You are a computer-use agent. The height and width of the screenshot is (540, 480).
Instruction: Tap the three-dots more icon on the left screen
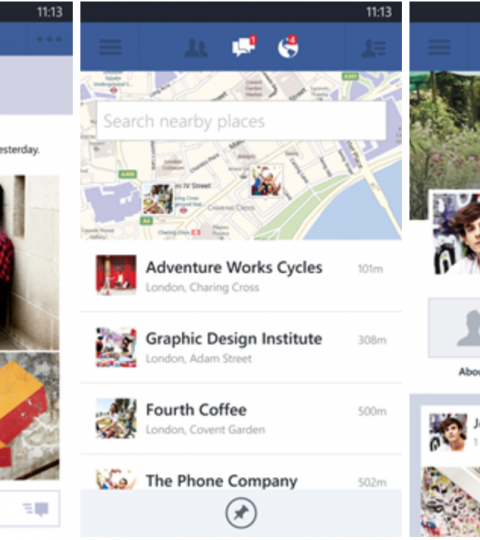click(50, 39)
